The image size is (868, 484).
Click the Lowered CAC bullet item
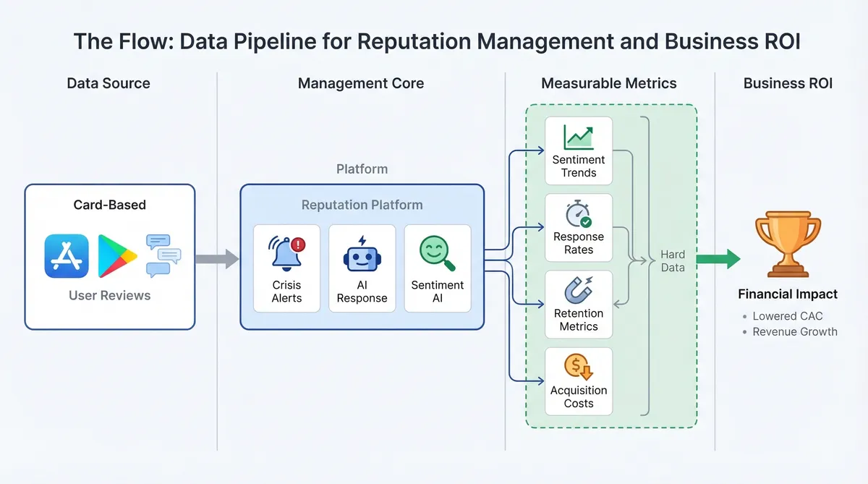coord(787,316)
